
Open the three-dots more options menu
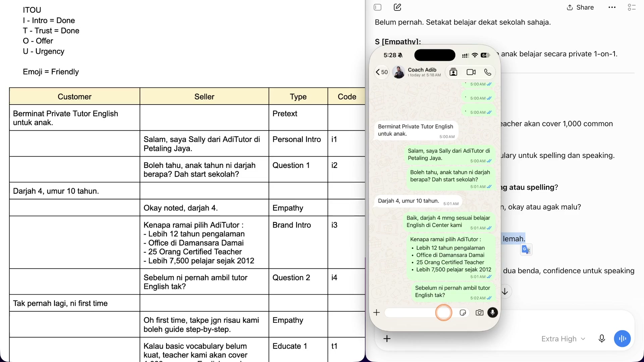tap(612, 7)
